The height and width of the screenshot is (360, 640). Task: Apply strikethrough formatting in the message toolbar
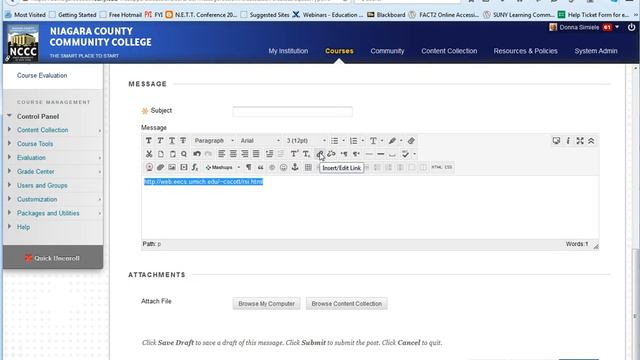tap(183, 141)
